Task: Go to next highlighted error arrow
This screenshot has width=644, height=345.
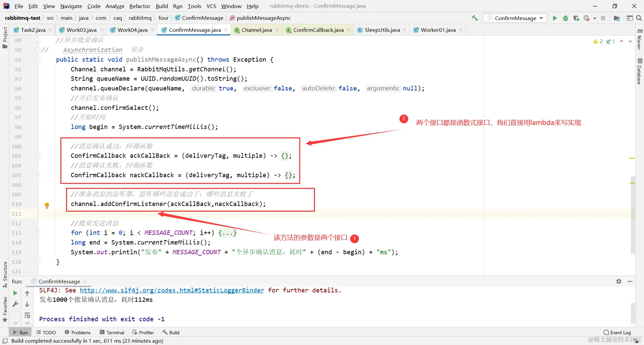Action: pos(630,41)
